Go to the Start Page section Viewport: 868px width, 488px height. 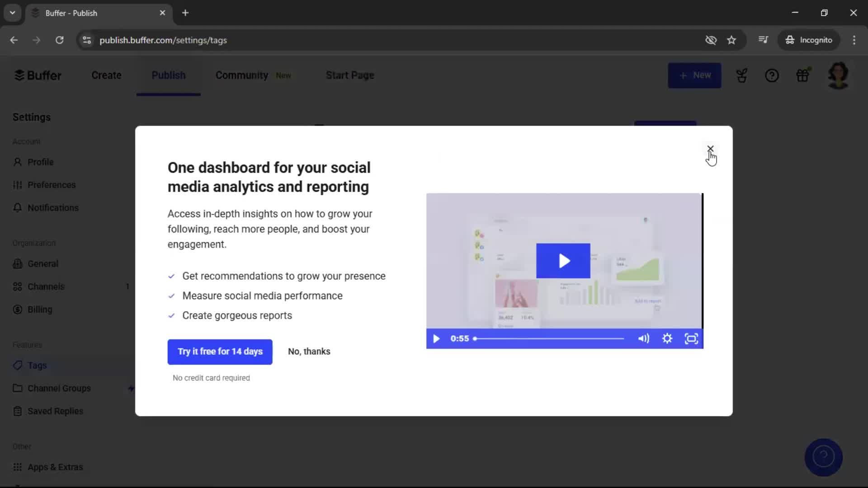click(x=350, y=75)
